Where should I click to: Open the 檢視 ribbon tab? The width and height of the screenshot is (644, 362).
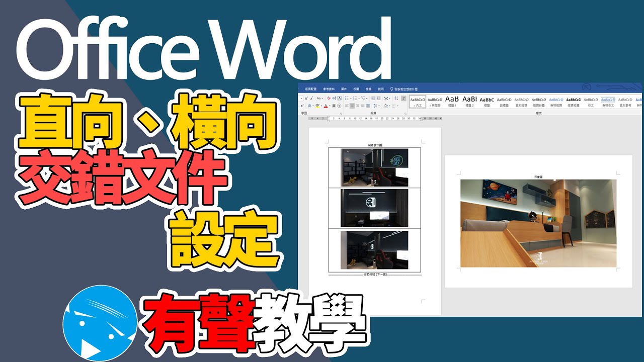coord(369,89)
